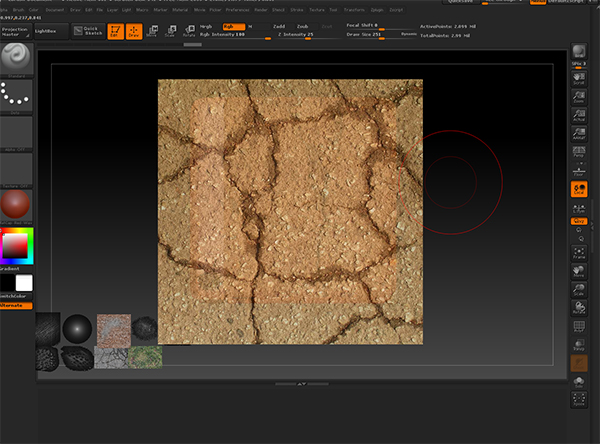The image size is (600, 444).
Task: Click the Scroll canvas icon
Action: point(578,78)
